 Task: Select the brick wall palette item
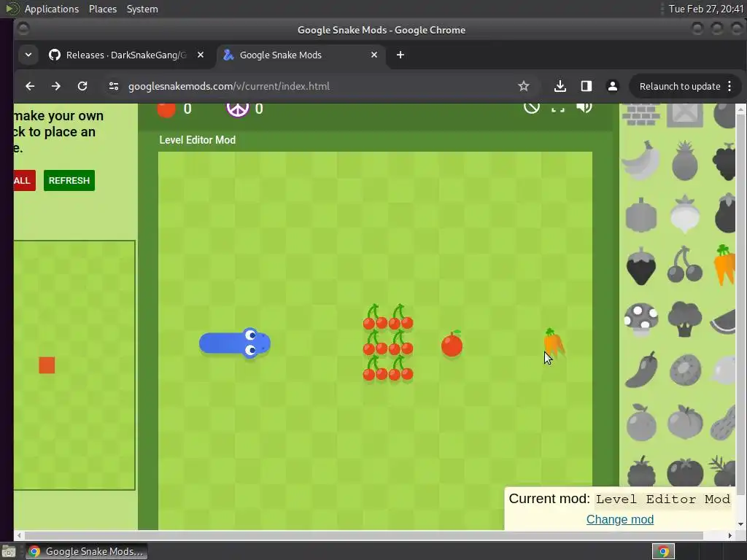641,114
